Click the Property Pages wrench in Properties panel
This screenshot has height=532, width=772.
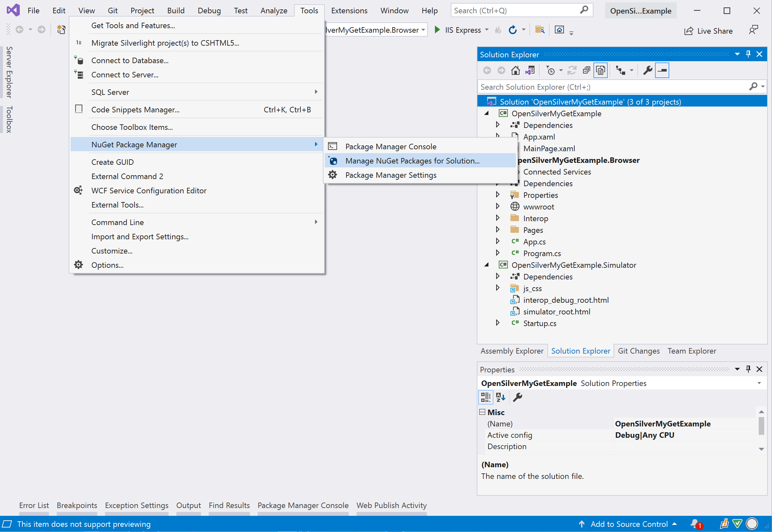click(518, 397)
